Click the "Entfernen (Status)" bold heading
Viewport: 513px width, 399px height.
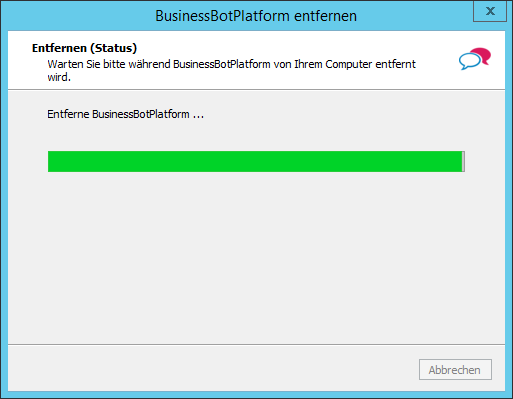pos(84,48)
